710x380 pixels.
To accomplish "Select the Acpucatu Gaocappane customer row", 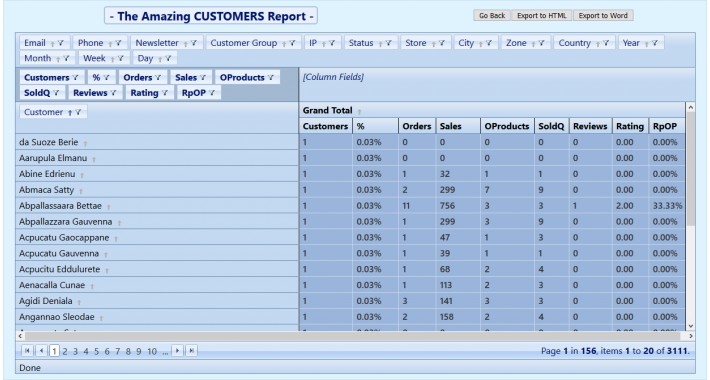I will pos(157,237).
